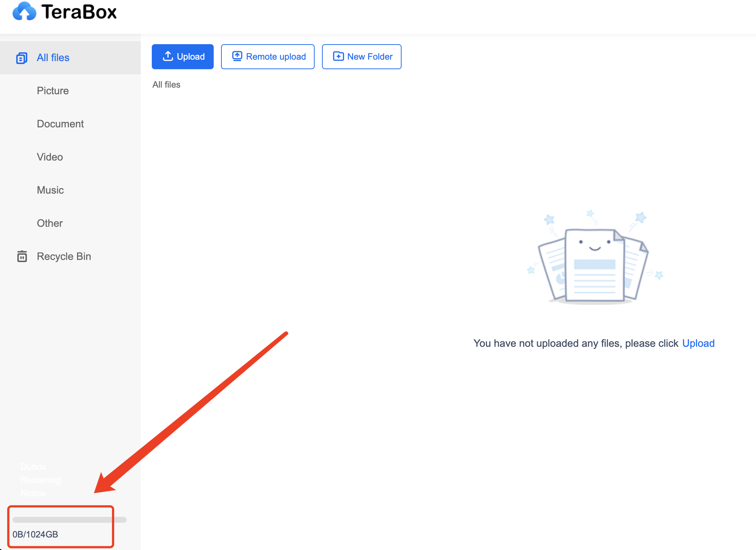Select All files in sidebar
Viewport: 756px width, 550px height.
click(x=53, y=58)
